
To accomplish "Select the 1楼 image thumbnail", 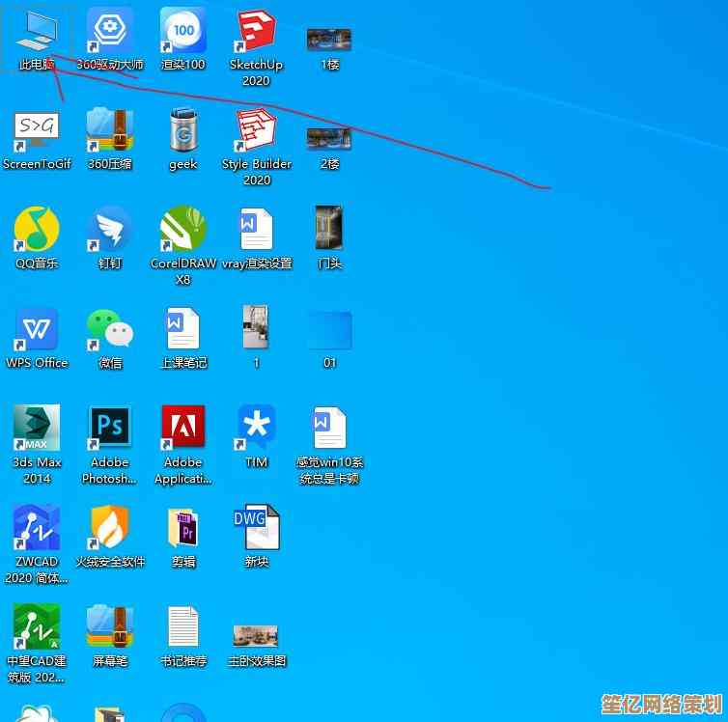I will coord(329,40).
